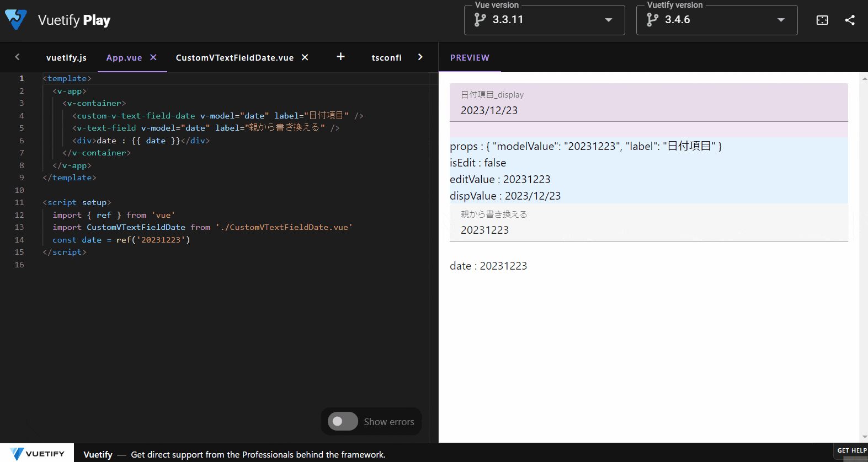Screen dimensions: 868x462
Task: Select the PREVIEW tab
Action: click(470, 57)
